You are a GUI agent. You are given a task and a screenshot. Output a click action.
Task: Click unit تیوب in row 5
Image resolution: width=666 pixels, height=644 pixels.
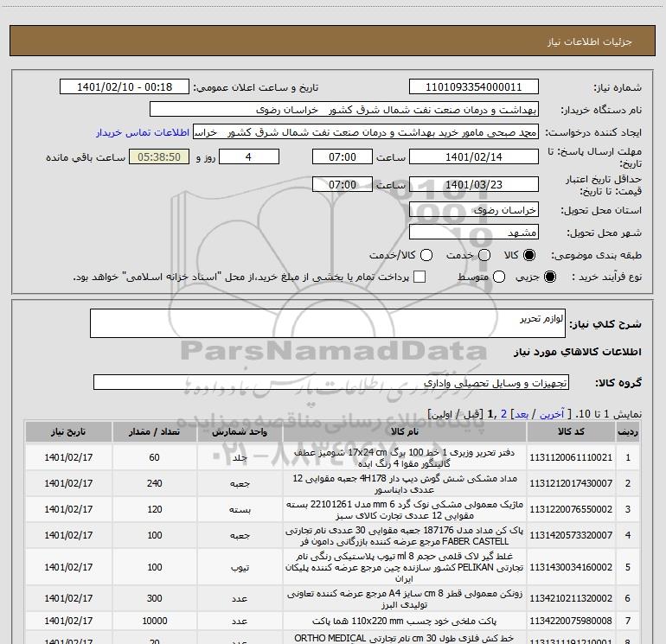[240, 568]
